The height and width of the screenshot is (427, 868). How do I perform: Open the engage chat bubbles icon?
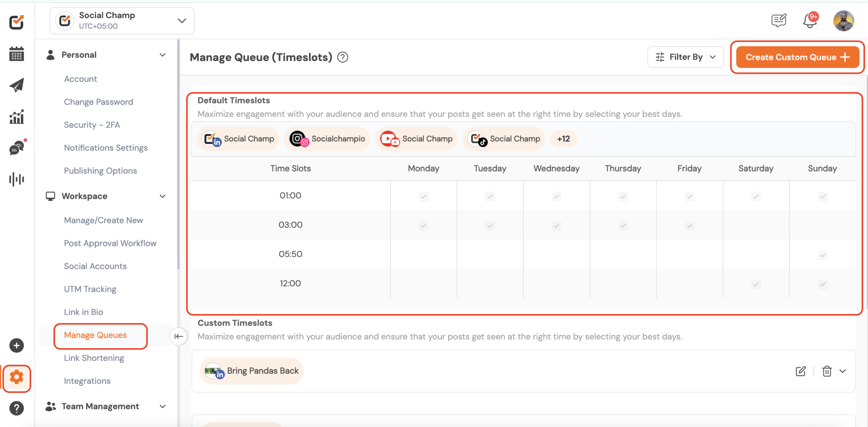pos(16,148)
